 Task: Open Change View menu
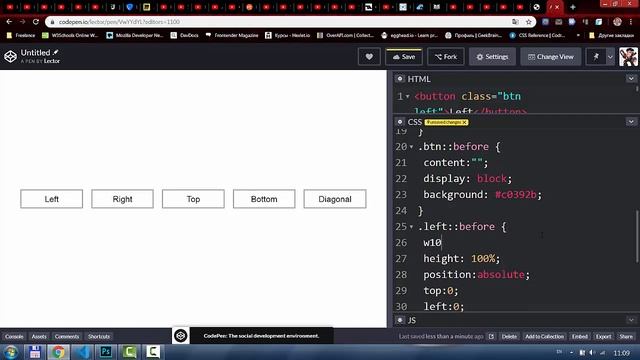point(551,57)
